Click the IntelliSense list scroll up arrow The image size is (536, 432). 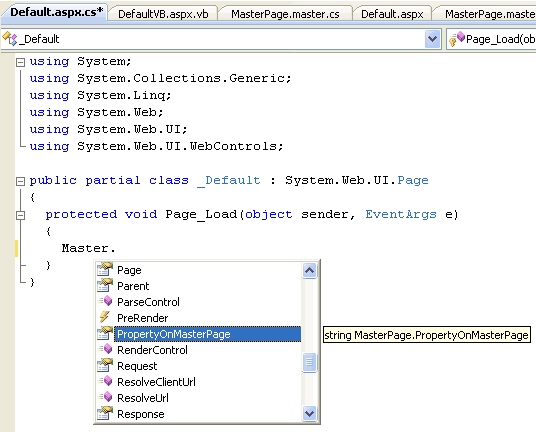click(x=309, y=271)
